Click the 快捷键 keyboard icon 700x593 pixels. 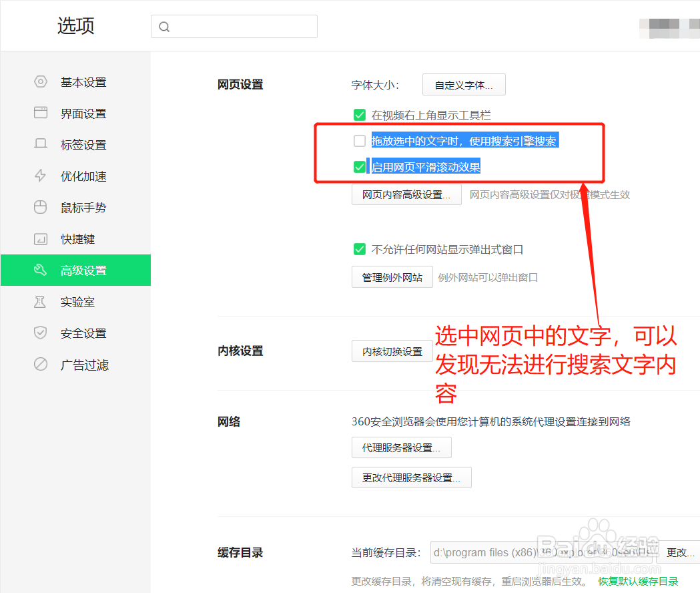[41, 239]
